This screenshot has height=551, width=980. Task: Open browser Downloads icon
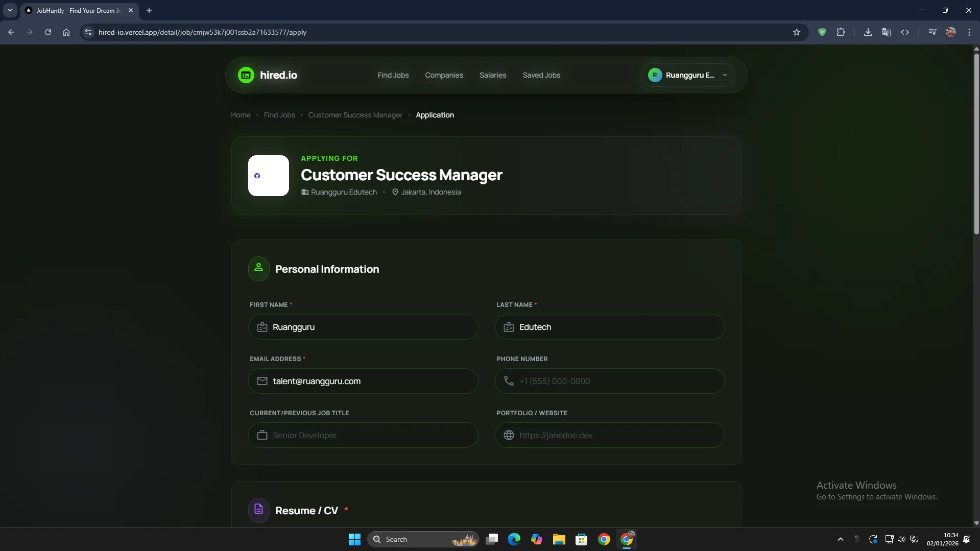868,32
